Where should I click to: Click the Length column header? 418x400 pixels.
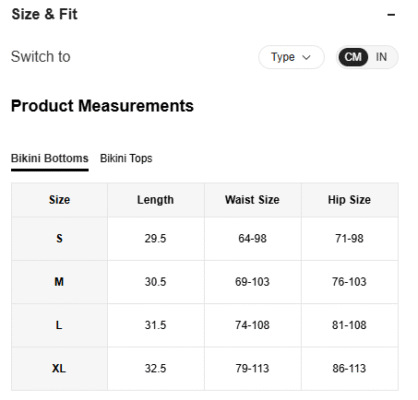coord(156,200)
